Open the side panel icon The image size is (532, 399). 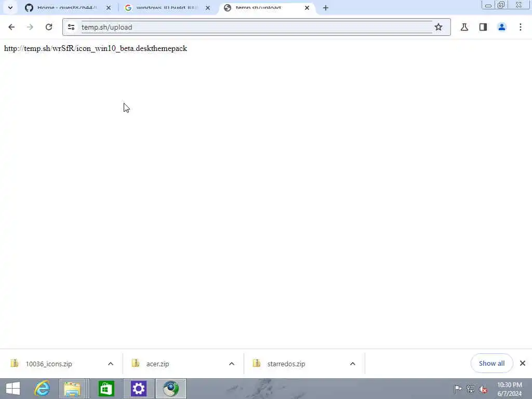point(483,27)
